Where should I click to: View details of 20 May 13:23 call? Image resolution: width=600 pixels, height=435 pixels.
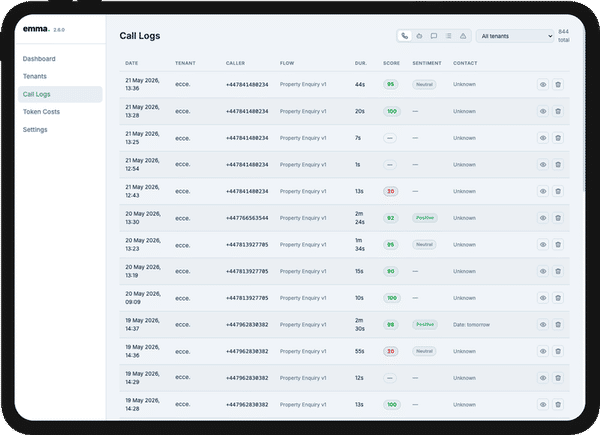click(543, 245)
